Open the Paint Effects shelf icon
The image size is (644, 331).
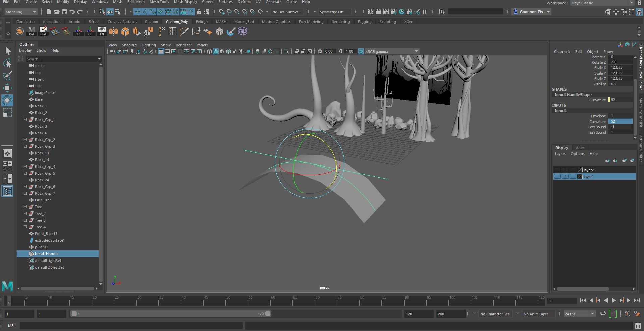coord(231,31)
